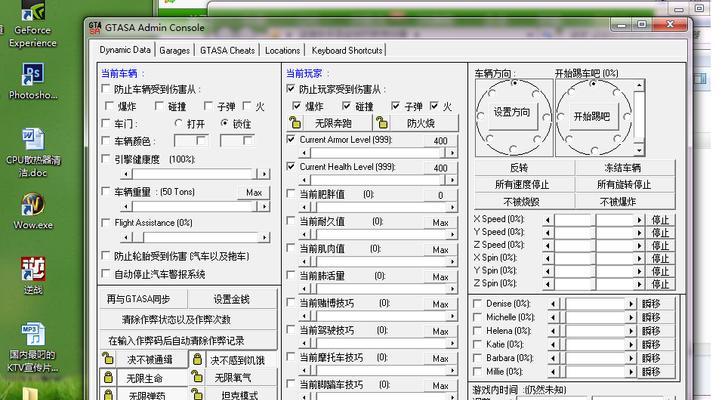Toggle the lock icon beside 决不感到饥饿
725x400 pixels.
[x=197, y=359]
